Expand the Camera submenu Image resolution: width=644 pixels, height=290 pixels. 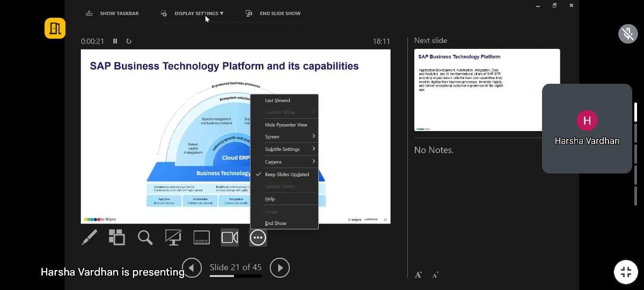tap(284, 162)
